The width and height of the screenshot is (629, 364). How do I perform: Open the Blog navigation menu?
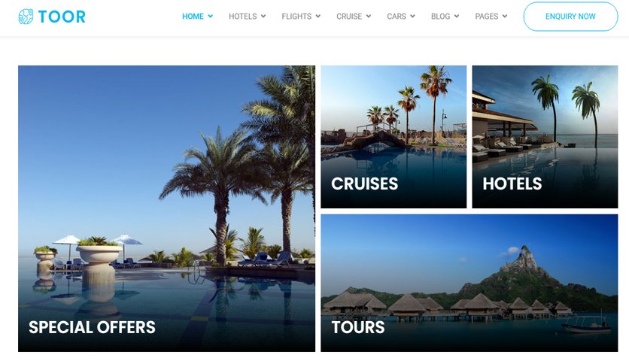tap(440, 17)
